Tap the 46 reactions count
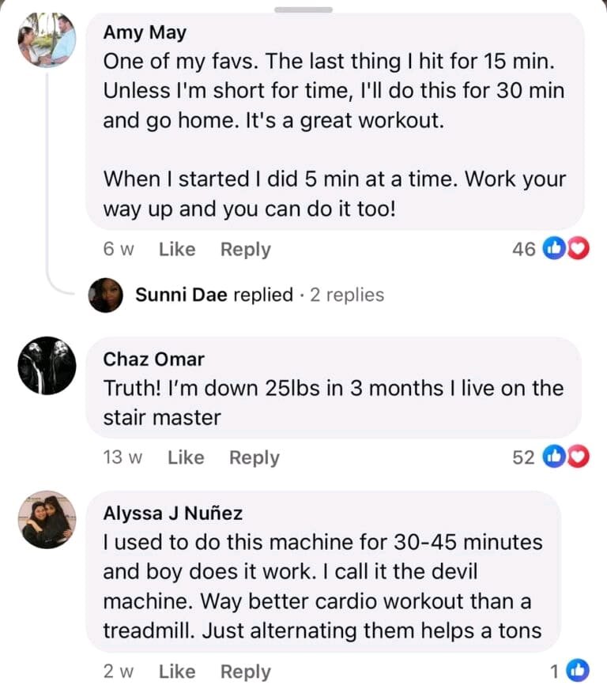Viewport: 607px width, 700px height. pyautogui.click(x=523, y=250)
